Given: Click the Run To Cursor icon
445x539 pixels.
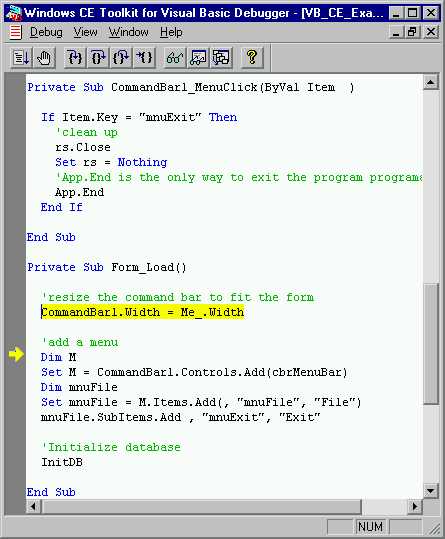Looking at the screenshot, I should point(144,57).
